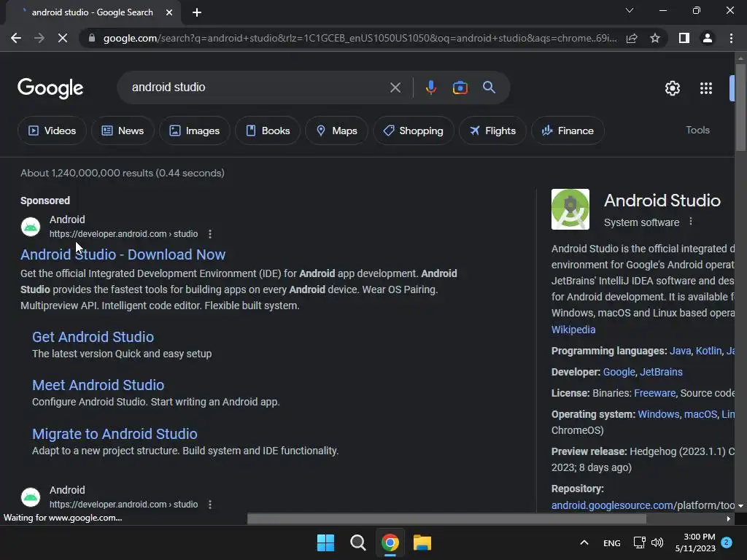Show hidden system tray icons
Screen dimensions: 747x560
click(x=584, y=542)
